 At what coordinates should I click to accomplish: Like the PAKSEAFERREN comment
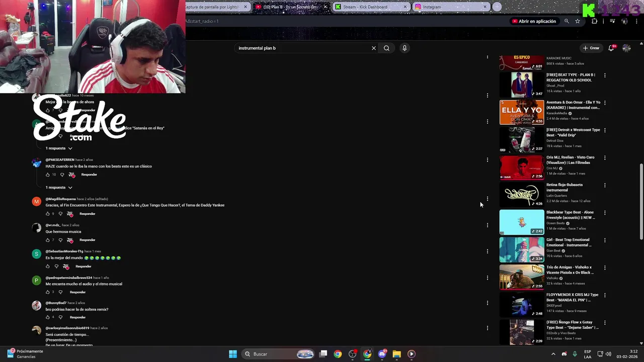tap(48, 174)
